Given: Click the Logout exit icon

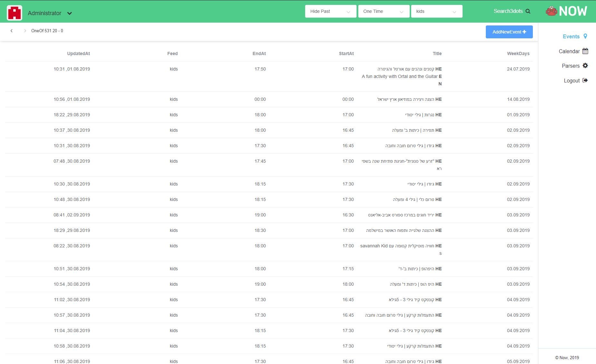Looking at the screenshot, I should [x=585, y=80].
